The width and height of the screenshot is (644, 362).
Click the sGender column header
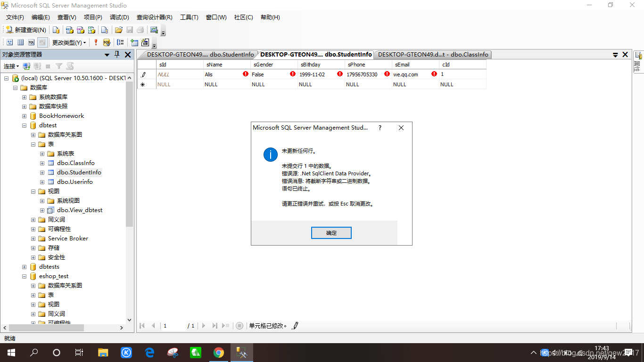(274, 65)
